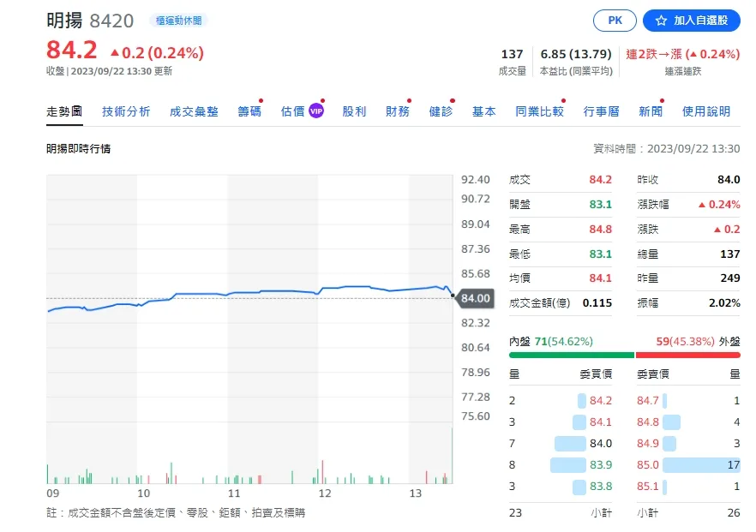
Task: Click the 最低 83.1 value
Action: 600,254
